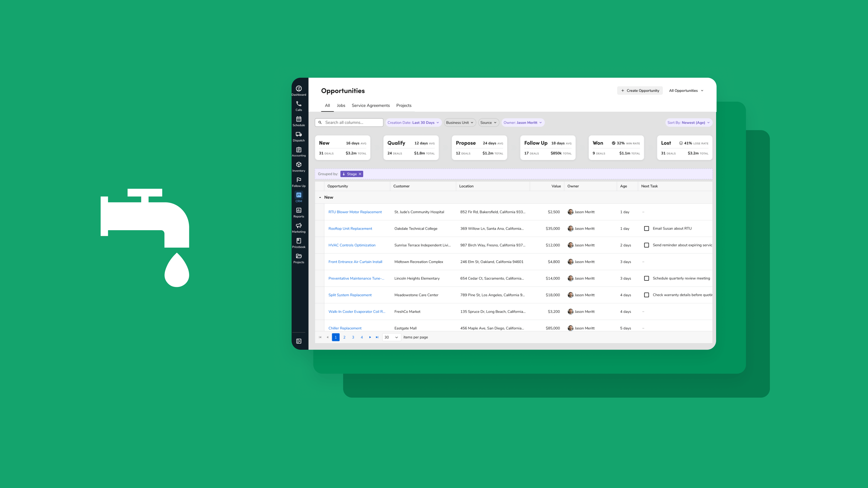The image size is (868, 488).
Task: Collapse the New stage group
Action: coord(320,197)
